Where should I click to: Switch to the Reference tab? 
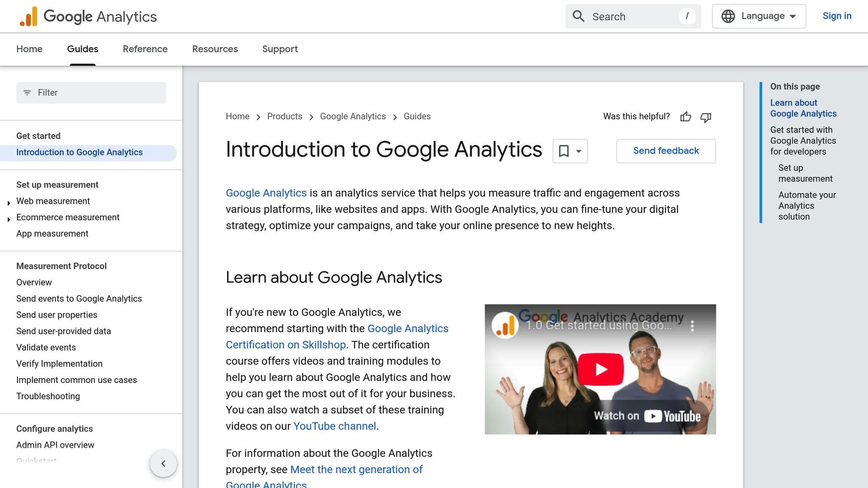[145, 49]
